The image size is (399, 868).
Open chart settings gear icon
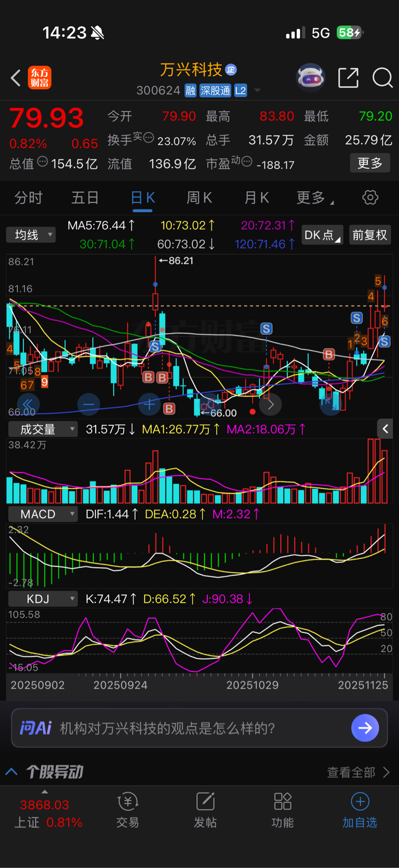[x=370, y=198]
